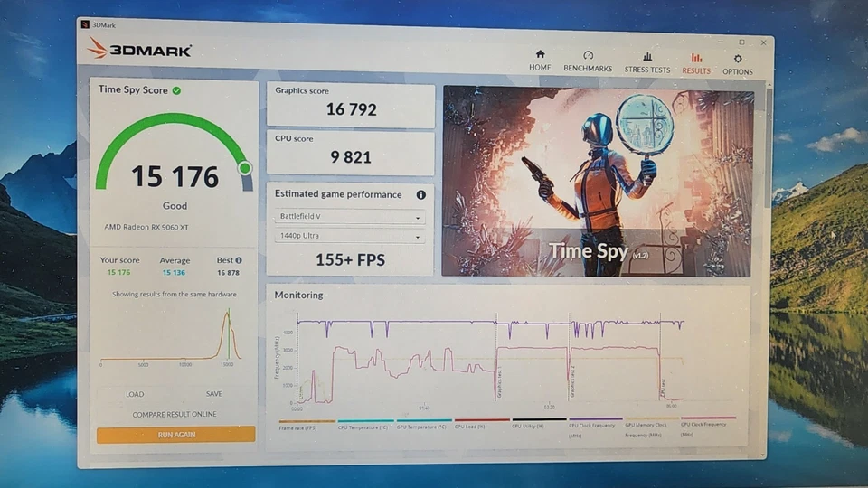Open the Results tab
Image resolution: width=868 pixels, height=488 pixels.
point(696,63)
